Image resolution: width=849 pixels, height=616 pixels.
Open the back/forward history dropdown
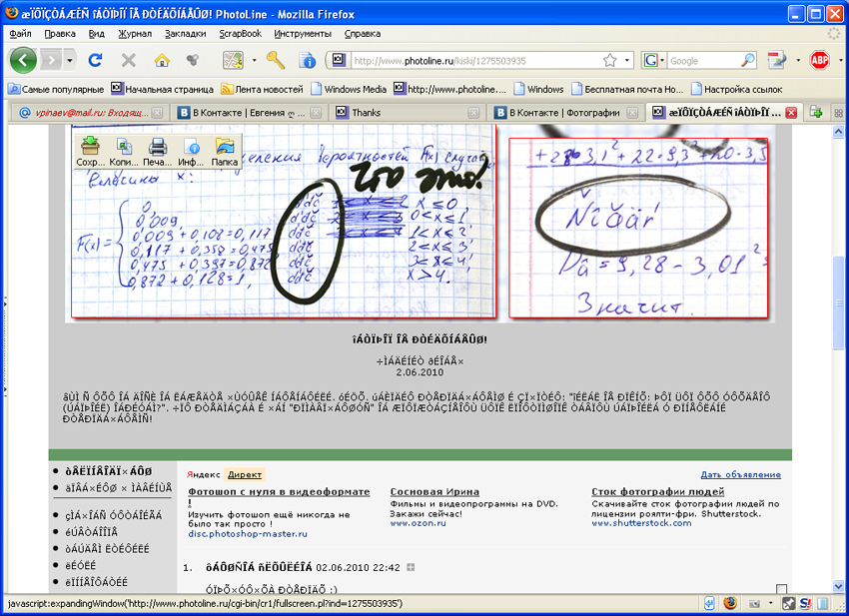pyautogui.click(x=69, y=61)
